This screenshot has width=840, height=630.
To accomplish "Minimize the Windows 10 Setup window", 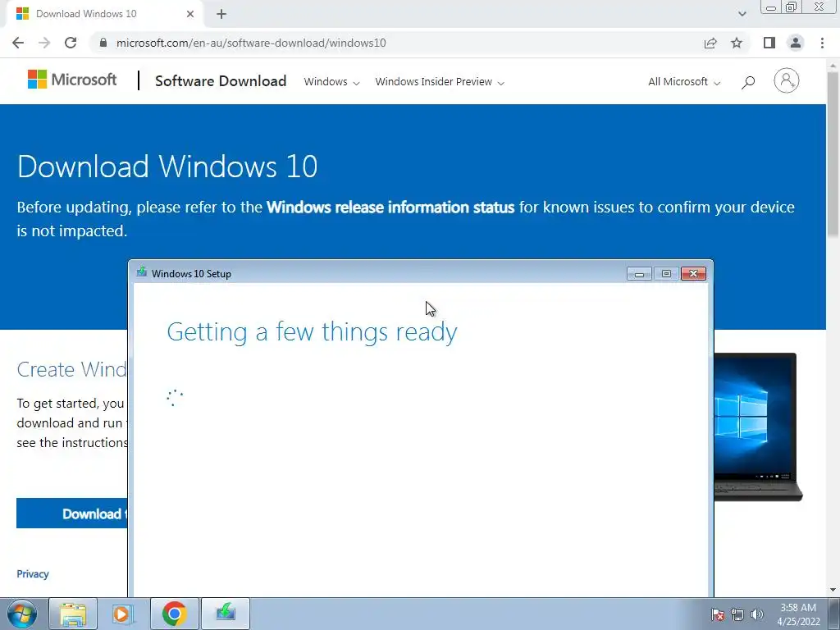I will point(639,274).
